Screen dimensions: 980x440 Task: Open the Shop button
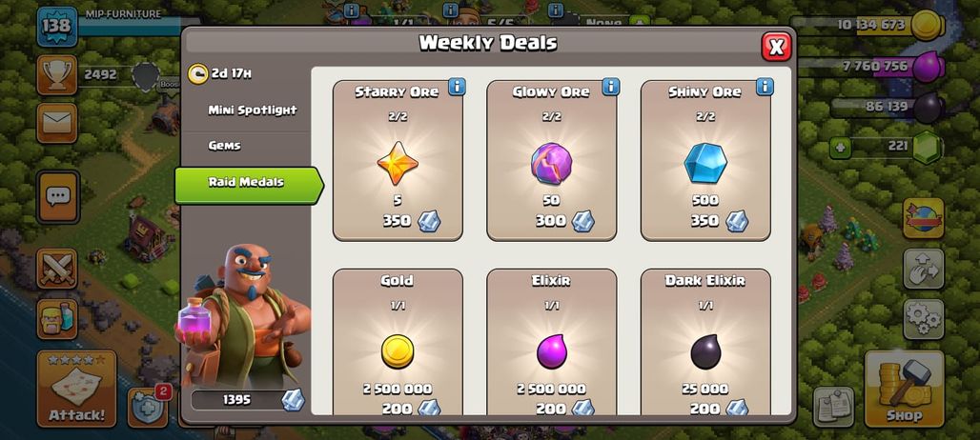point(904,389)
